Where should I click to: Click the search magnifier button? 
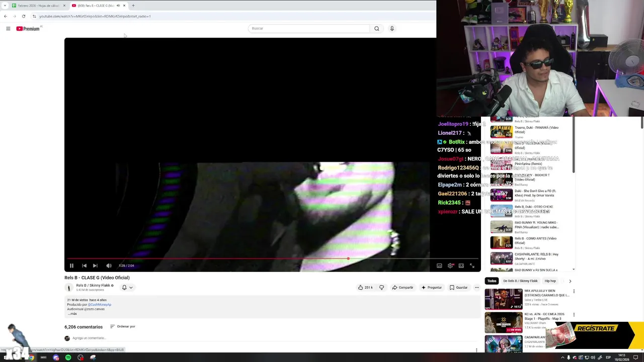[x=376, y=29]
